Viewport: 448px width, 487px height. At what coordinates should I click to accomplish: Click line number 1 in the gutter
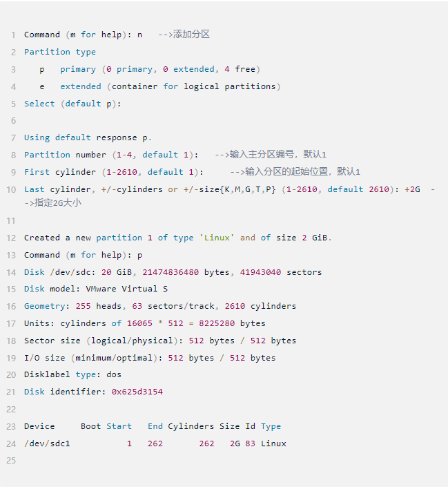[x=13, y=35]
